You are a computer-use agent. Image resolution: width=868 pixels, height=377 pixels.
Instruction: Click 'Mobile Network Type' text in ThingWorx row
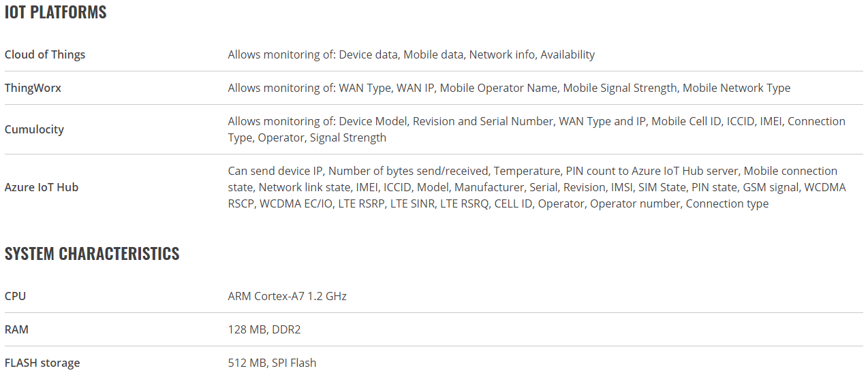point(737,88)
